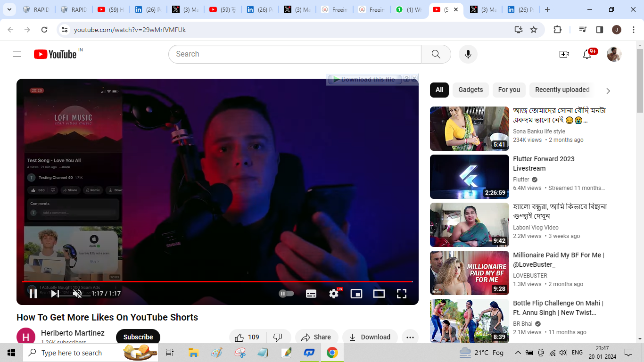The width and height of the screenshot is (644, 362).
Task: Open Millionaire Paid My BF thumbnail
Action: click(x=470, y=273)
